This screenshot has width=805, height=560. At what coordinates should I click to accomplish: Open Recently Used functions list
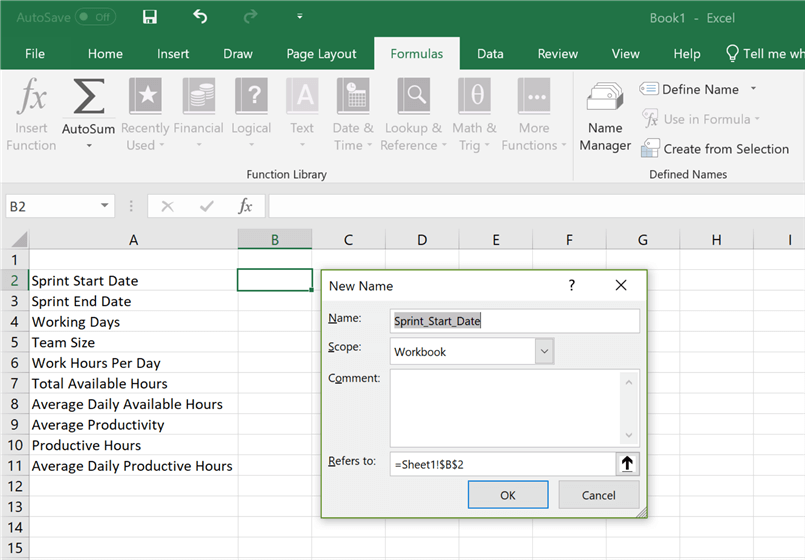pos(145,116)
